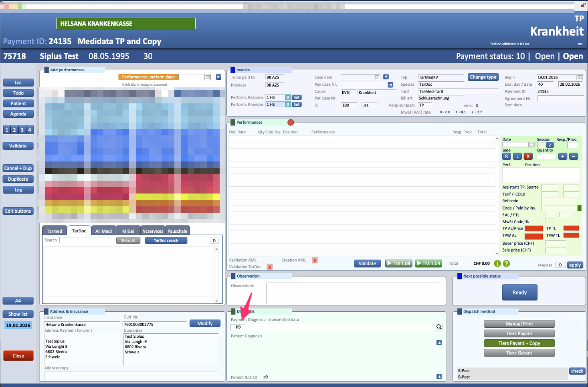Viewport: 588px width, 387px height.
Task: Select the R side toggle button
Action: pos(507,157)
